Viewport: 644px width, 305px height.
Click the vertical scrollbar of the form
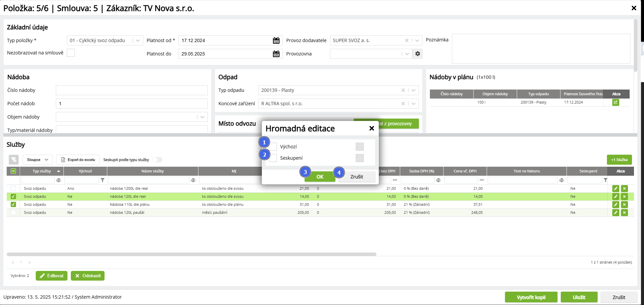pos(635,45)
